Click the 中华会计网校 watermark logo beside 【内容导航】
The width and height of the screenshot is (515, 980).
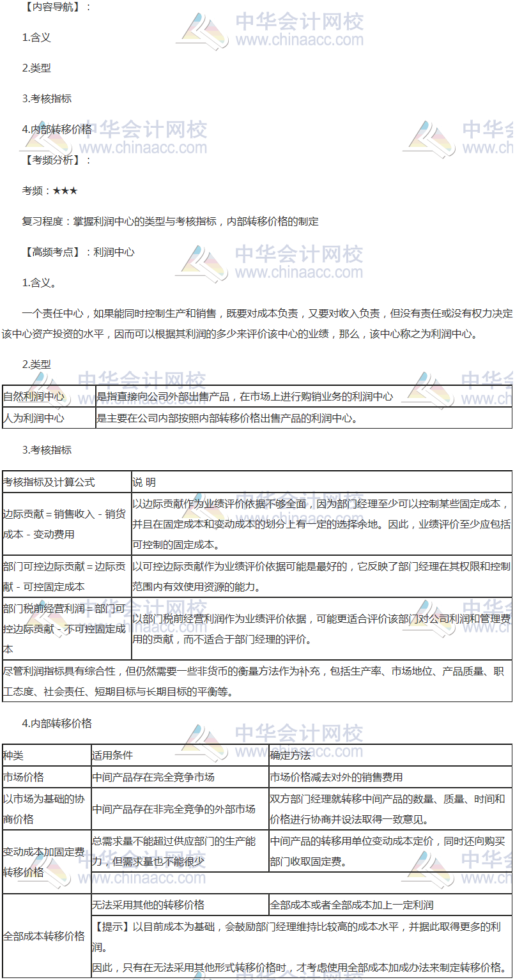[x=268, y=30]
